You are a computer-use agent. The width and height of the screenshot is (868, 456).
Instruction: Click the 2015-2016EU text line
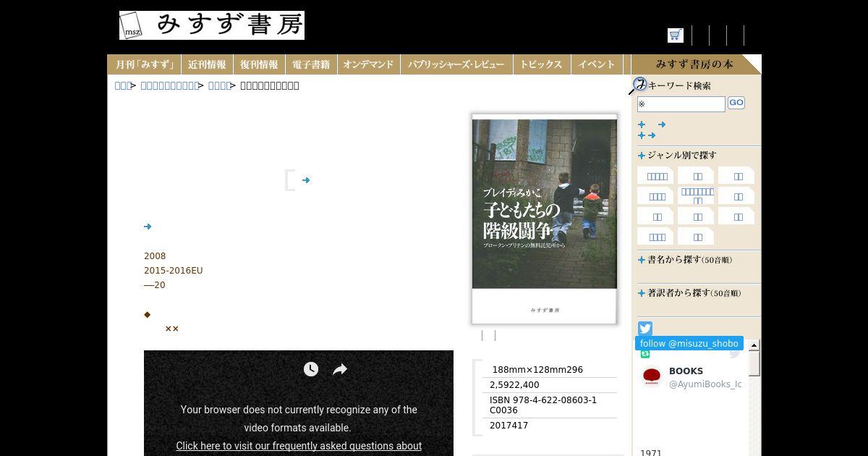174,271
